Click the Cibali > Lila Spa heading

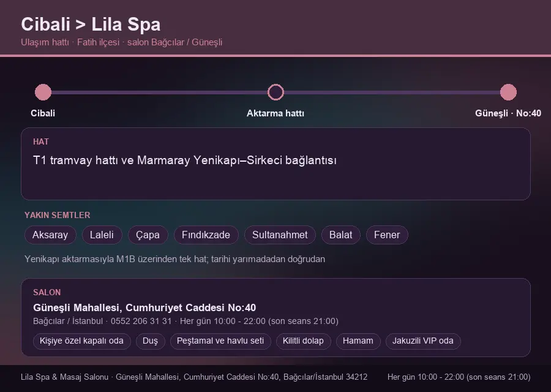point(91,24)
